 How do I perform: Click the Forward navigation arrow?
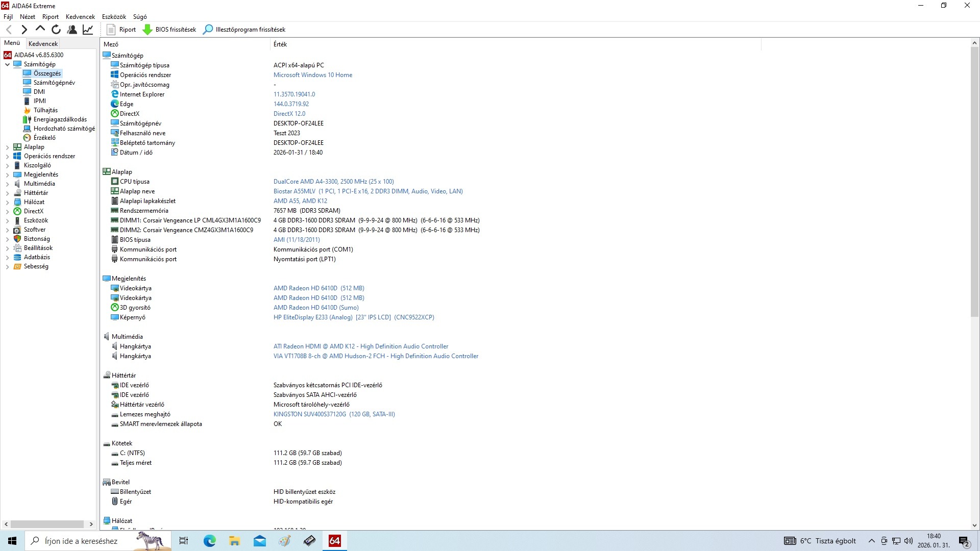[x=24, y=30]
